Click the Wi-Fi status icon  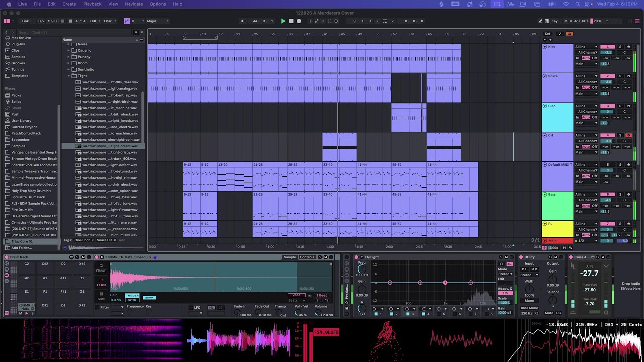click(566, 4)
